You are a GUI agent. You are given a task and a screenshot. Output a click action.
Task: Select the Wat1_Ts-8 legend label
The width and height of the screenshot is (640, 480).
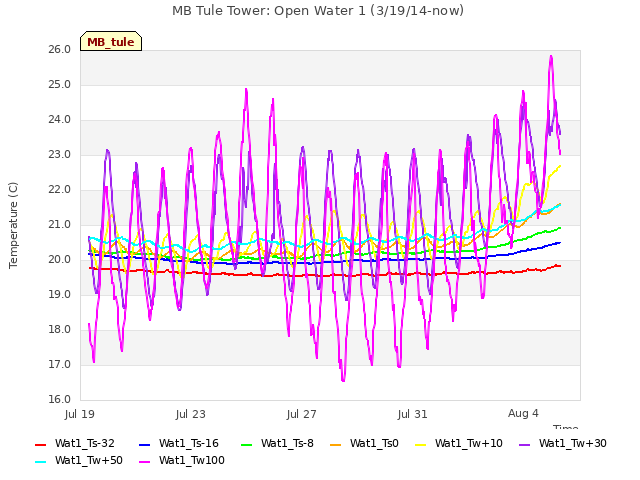[287, 444]
